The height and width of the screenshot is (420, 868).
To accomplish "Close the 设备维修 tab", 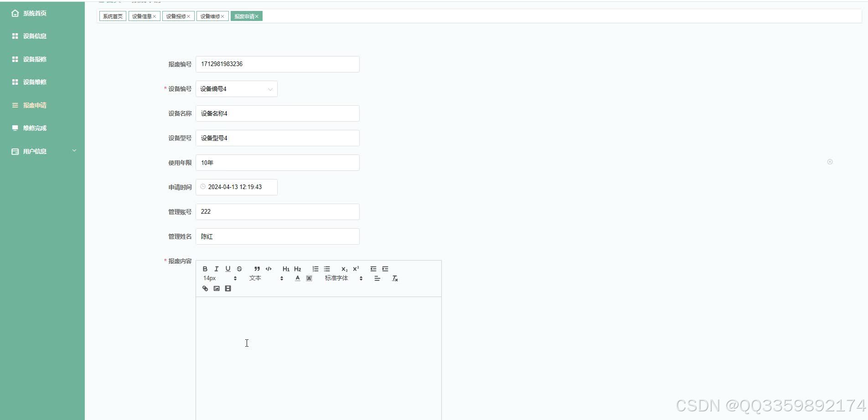I will point(222,16).
